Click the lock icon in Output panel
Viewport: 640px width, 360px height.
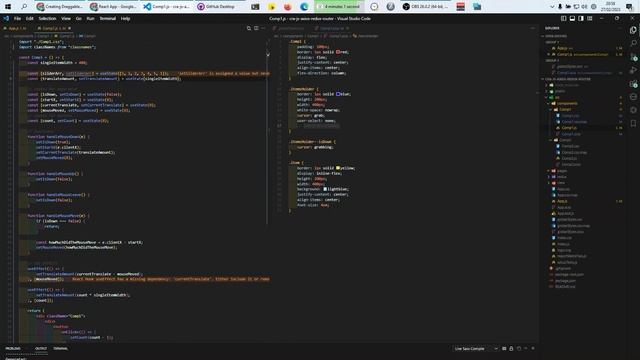511,349
